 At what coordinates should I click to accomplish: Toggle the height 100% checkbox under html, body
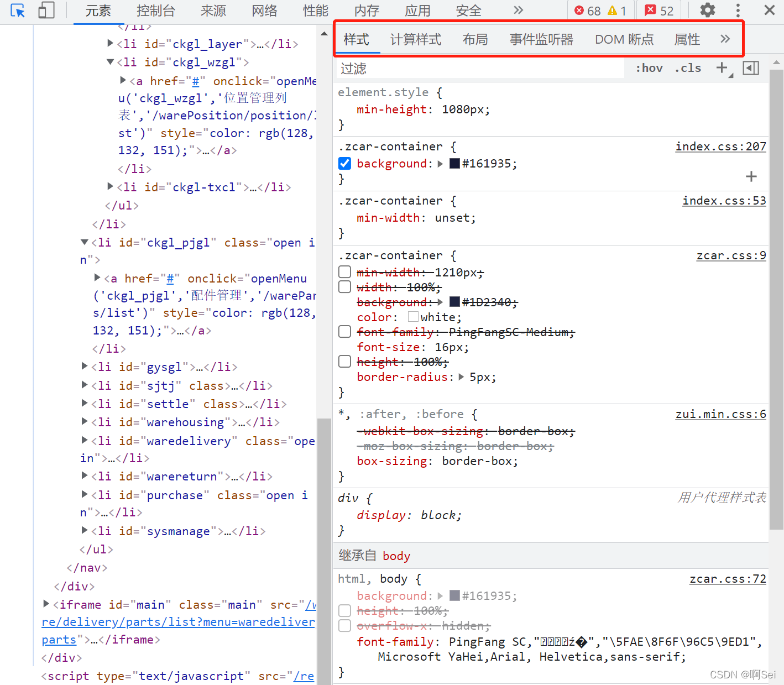tap(344, 610)
